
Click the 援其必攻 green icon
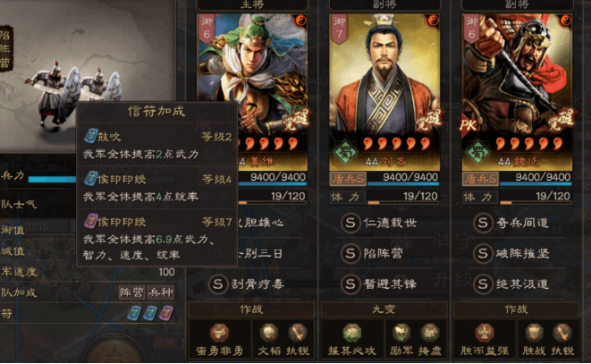(351, 333)
